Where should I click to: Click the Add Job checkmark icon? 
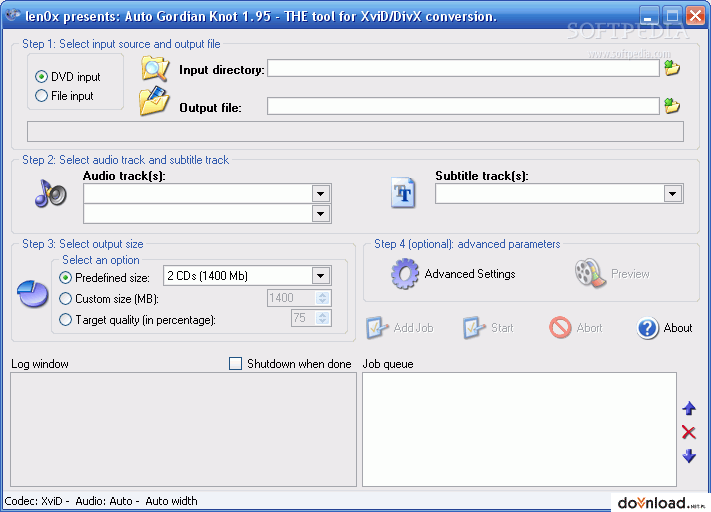point(377,328)
